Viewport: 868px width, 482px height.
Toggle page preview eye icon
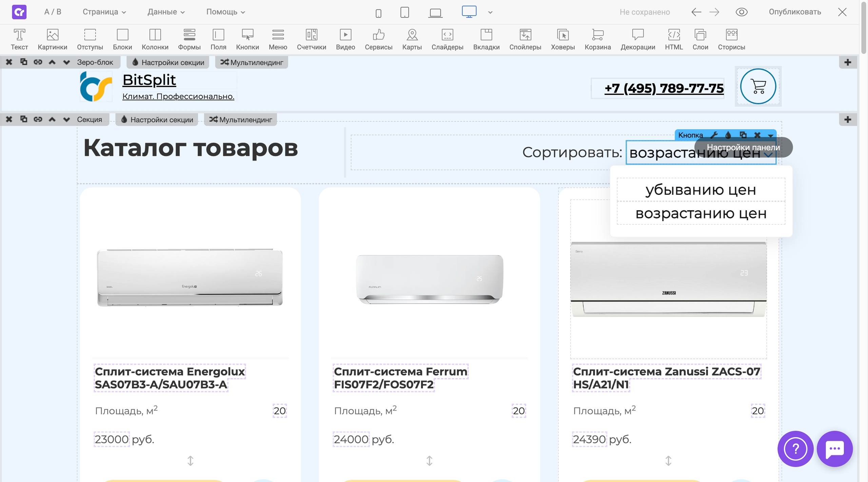742,12
